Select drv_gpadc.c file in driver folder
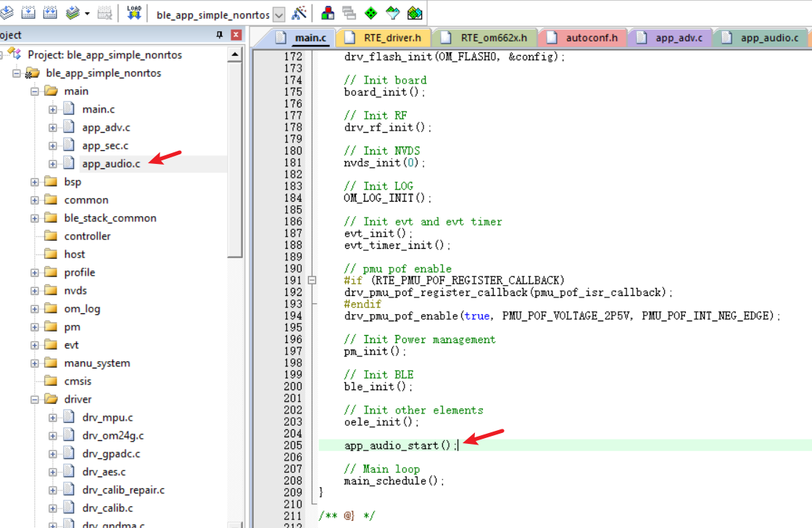Image resolution: width=812 pixels, height=528 pixels. pyautogui.click(x=111, y=454)
